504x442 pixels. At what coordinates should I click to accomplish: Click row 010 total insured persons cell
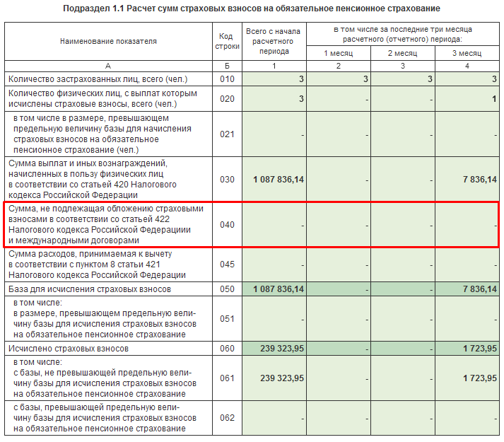274,78
